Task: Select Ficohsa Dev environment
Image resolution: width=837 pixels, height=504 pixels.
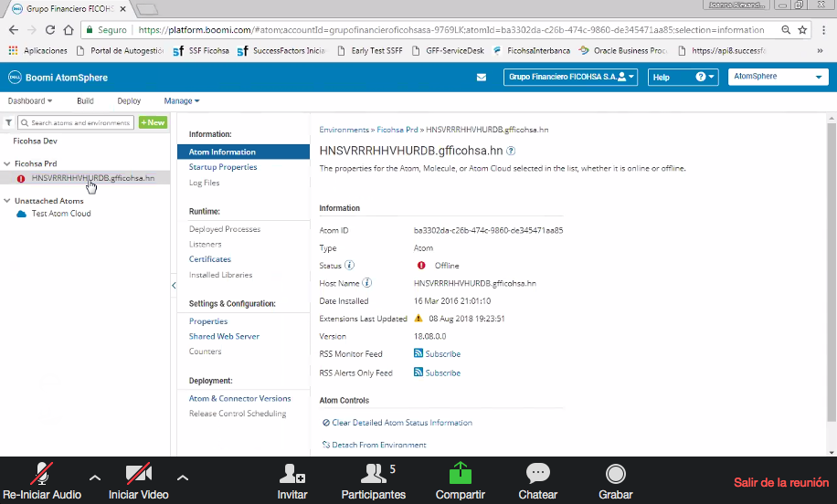Action: point(35,141)
